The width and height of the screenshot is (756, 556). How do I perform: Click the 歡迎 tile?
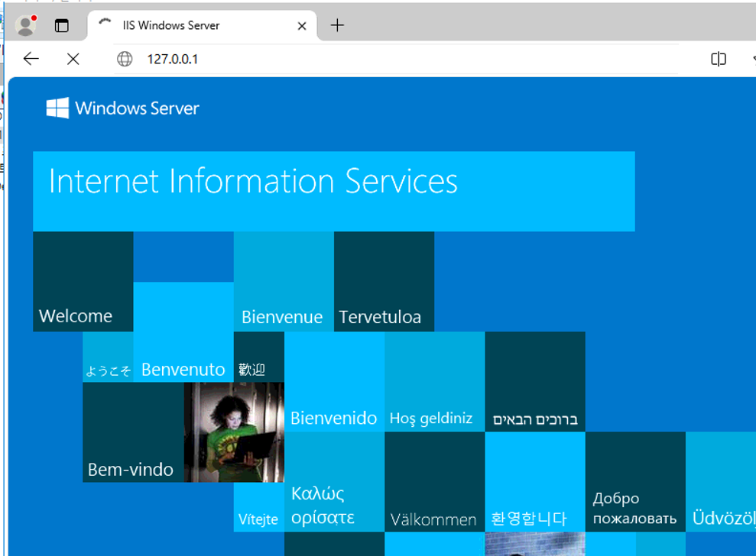coord(259,357)
